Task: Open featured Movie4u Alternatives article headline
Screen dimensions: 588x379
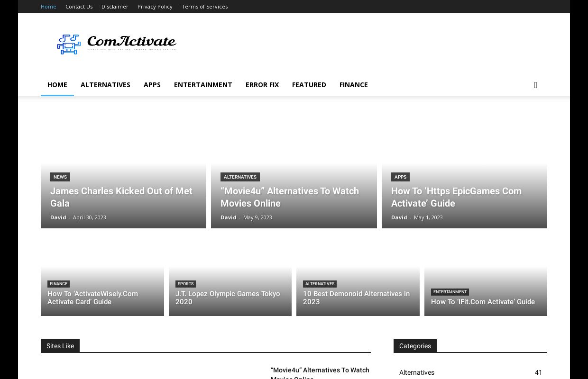Action: (x=290, y=197)
